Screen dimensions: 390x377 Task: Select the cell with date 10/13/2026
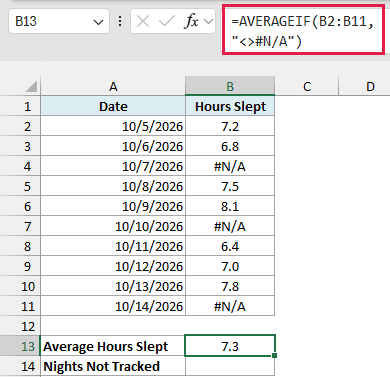(x=113, y=286)
